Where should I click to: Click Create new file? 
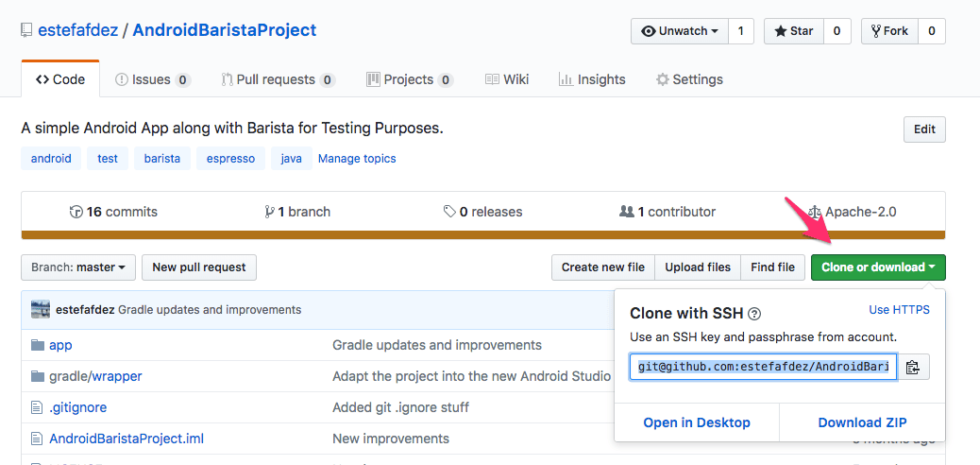pyautogui.click(x=603, y=267)
